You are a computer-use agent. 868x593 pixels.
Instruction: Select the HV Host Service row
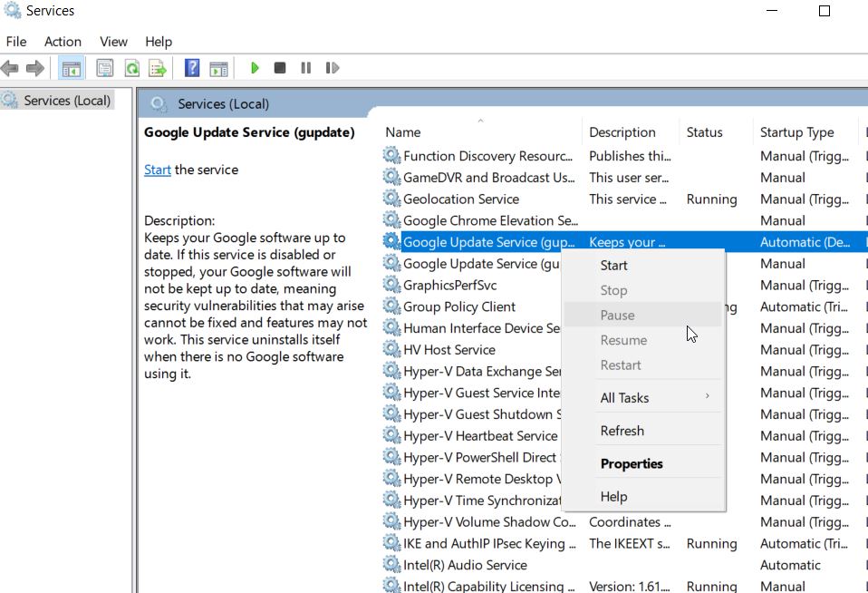(448, 350)
